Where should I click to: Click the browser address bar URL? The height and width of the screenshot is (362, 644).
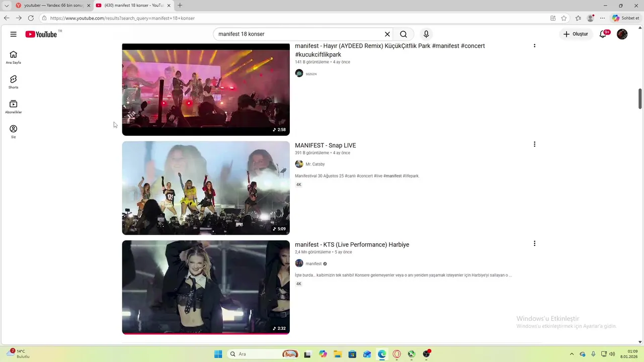pos(122,18)
